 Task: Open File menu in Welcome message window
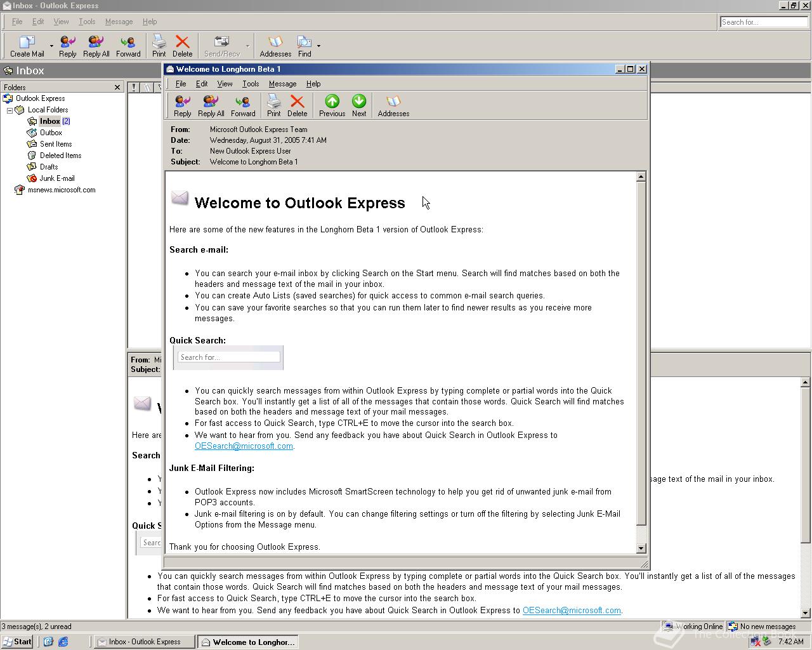tap(181, 84)
